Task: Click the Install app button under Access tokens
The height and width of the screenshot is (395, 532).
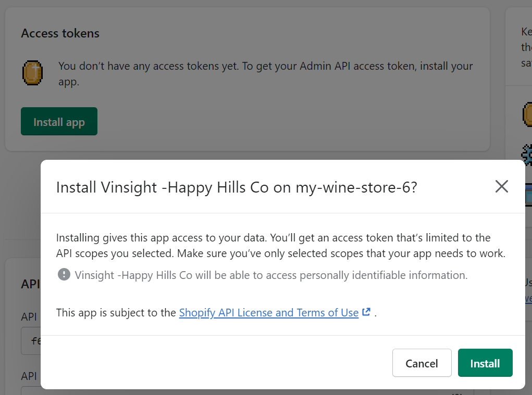Action: 59,121
